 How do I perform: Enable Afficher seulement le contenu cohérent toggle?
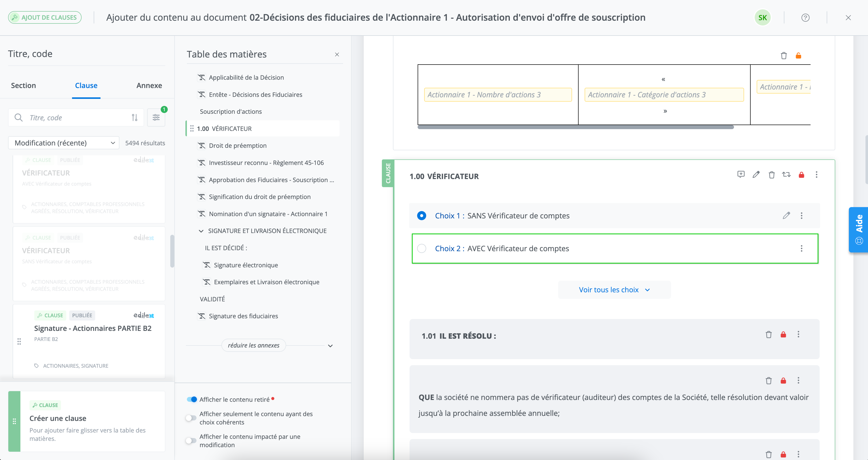pyautogui.click(x=191, y=418)
